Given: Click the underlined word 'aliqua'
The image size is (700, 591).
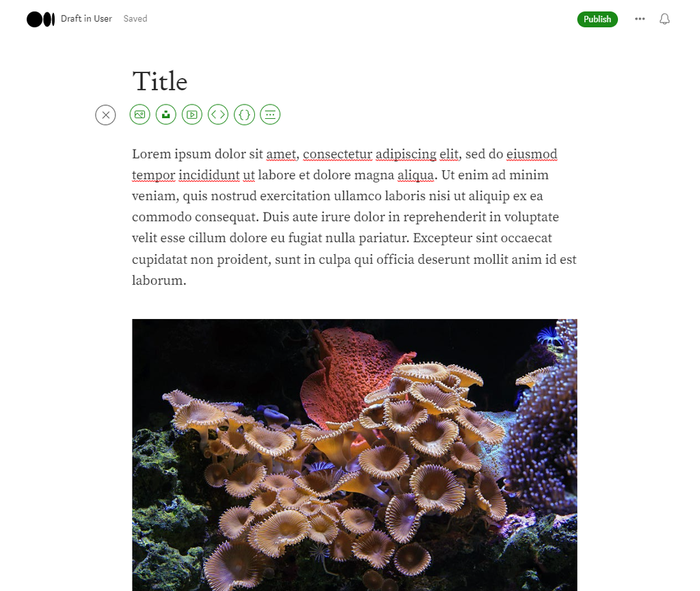Looking at the screenshot, I should 416,176.
